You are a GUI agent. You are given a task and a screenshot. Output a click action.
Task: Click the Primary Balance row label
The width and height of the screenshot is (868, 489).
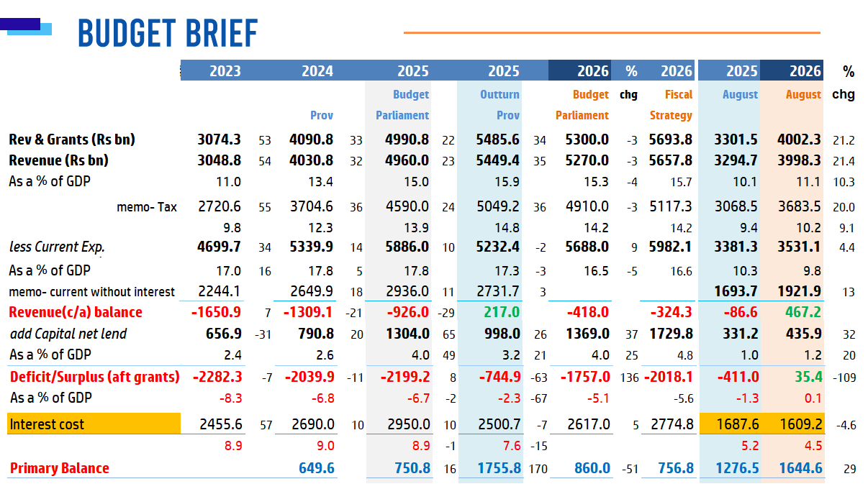(59, 468)
